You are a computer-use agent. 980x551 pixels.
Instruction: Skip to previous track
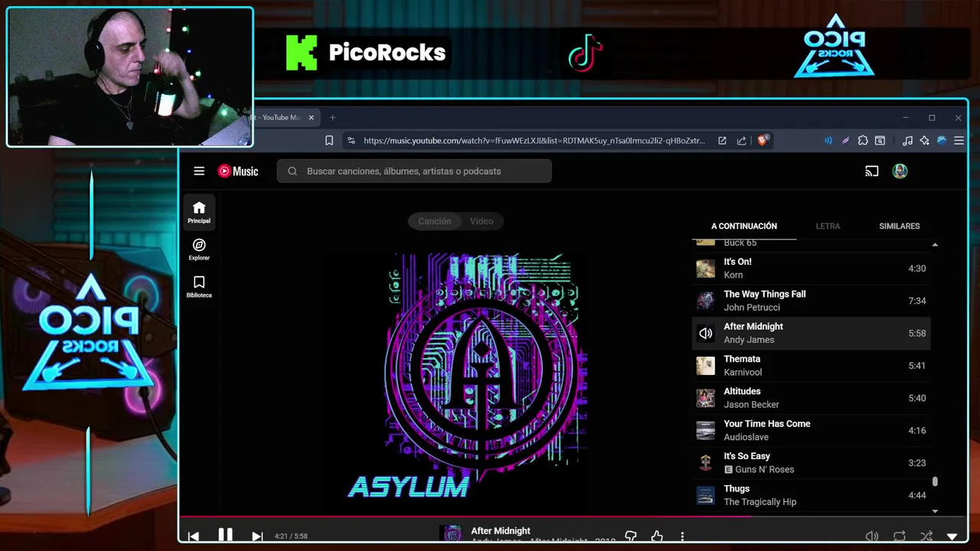tap(194, 536)
